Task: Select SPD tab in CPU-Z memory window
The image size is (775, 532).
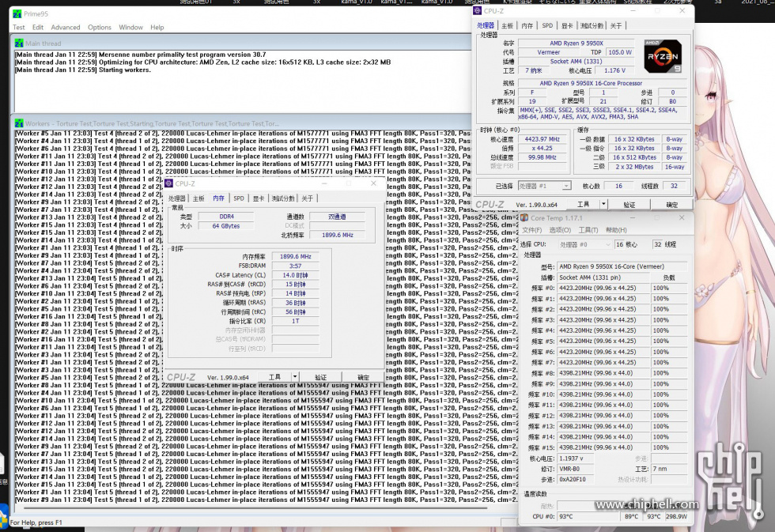Action: coord(239,198)
